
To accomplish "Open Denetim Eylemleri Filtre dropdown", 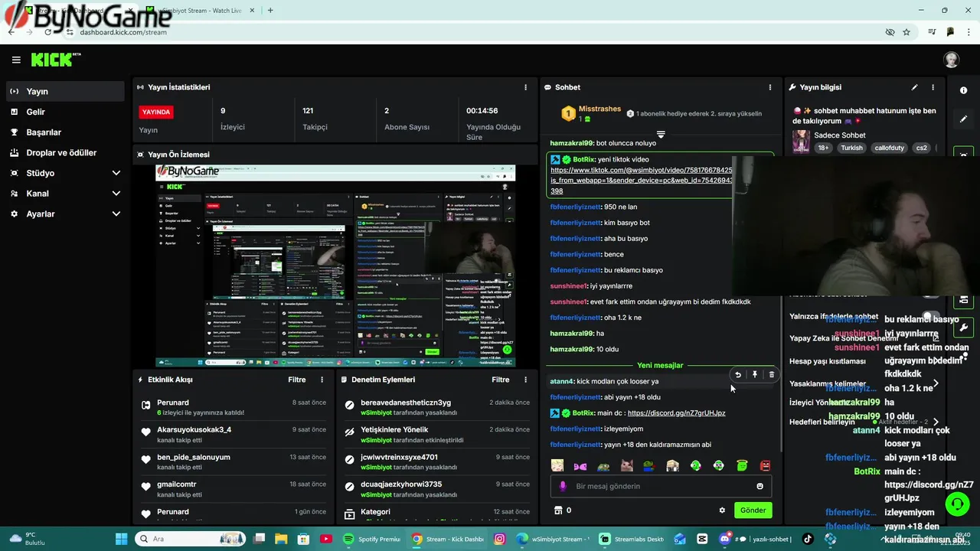I will 501,380.
